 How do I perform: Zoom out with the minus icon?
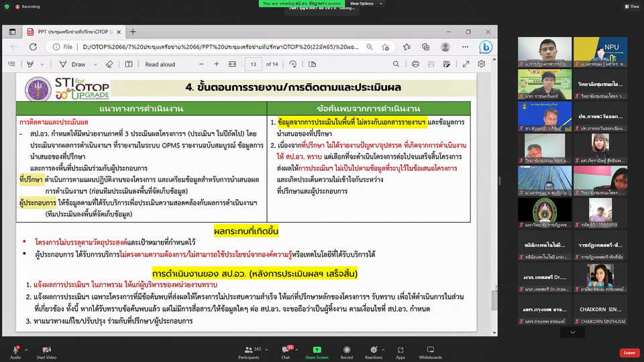click(201, 64)
